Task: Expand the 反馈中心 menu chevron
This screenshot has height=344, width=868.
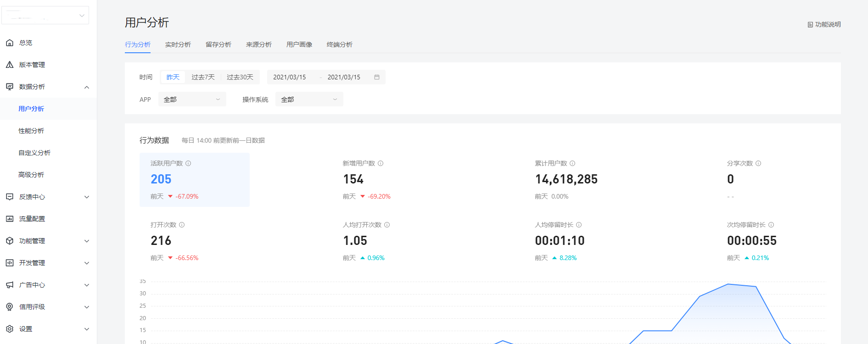Action: click(87, 197)
